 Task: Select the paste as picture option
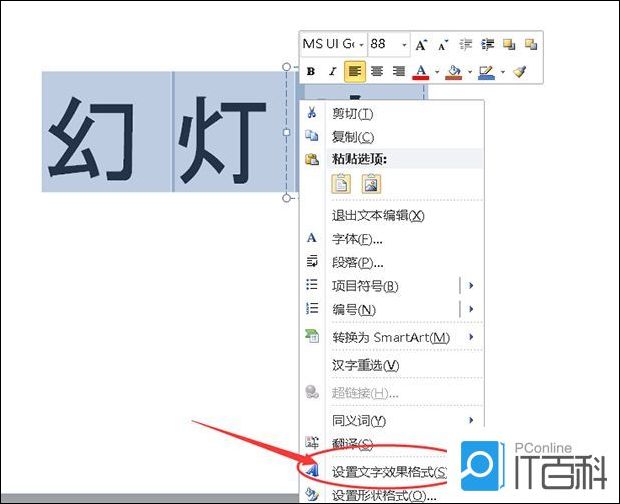(x=371, y=184)
